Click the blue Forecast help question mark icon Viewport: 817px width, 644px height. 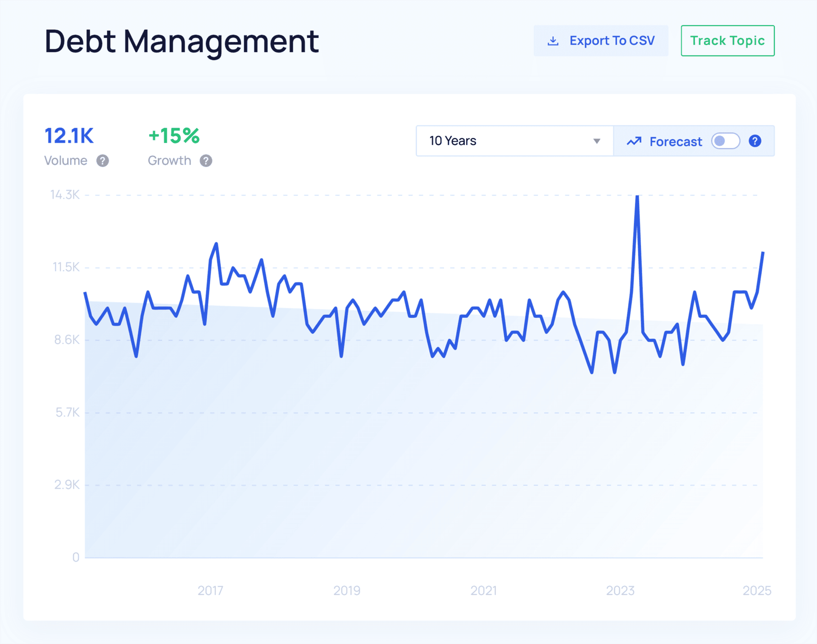coord(755,141)
